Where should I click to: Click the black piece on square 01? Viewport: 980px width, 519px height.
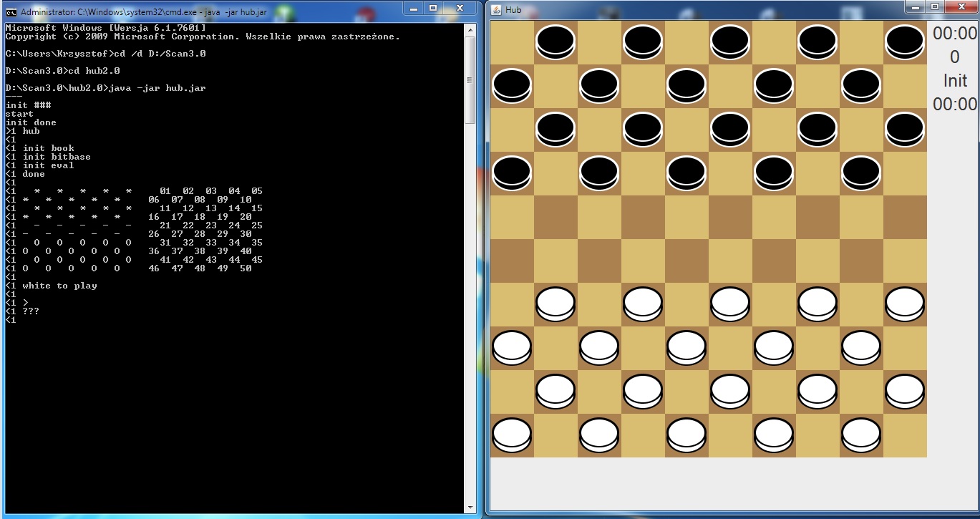pyautogui.click(x=556, y=42)
